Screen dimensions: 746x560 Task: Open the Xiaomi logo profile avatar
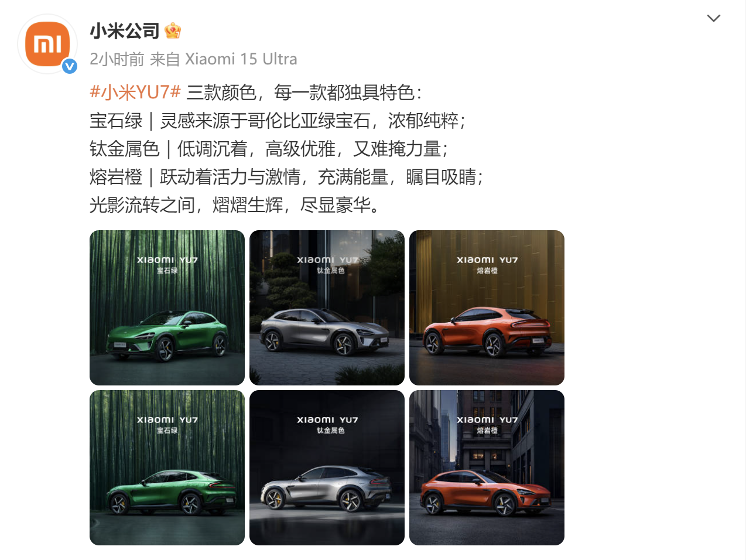click(47, 44)
